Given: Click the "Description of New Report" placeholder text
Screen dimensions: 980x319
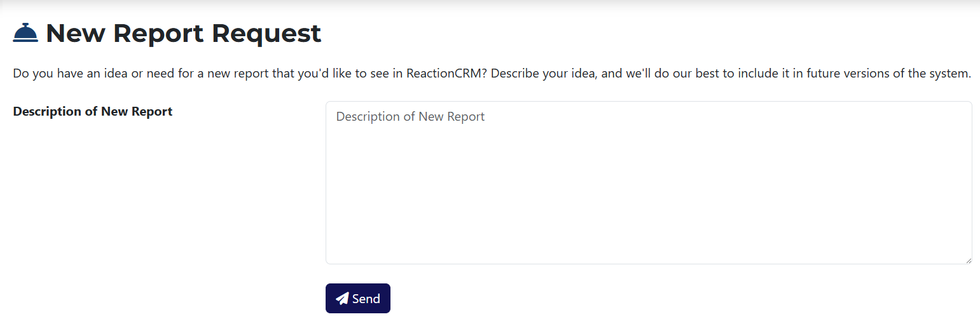Looking at the screenshot, I should [410, 117].
